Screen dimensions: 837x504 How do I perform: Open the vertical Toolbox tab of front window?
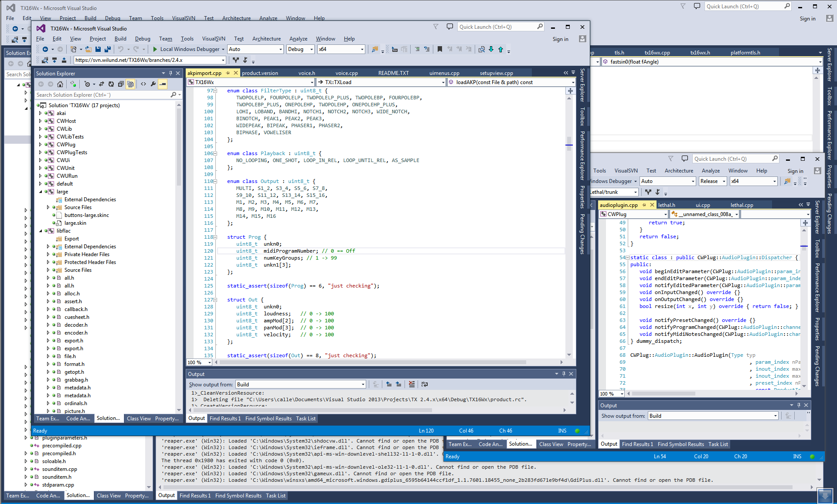(x=582, y=116)
